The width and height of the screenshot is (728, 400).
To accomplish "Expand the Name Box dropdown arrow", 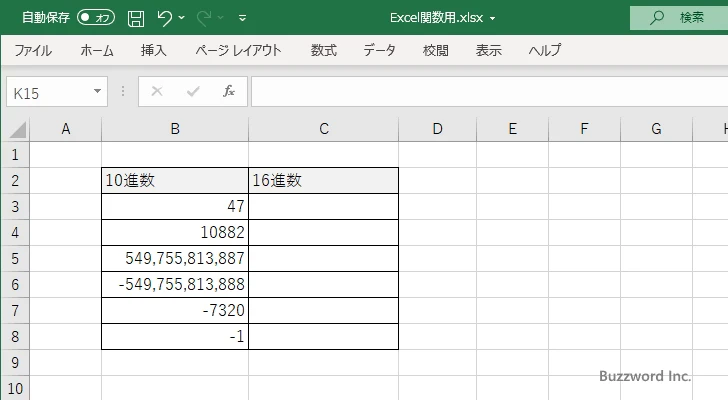I will click(x=97, y=92).
